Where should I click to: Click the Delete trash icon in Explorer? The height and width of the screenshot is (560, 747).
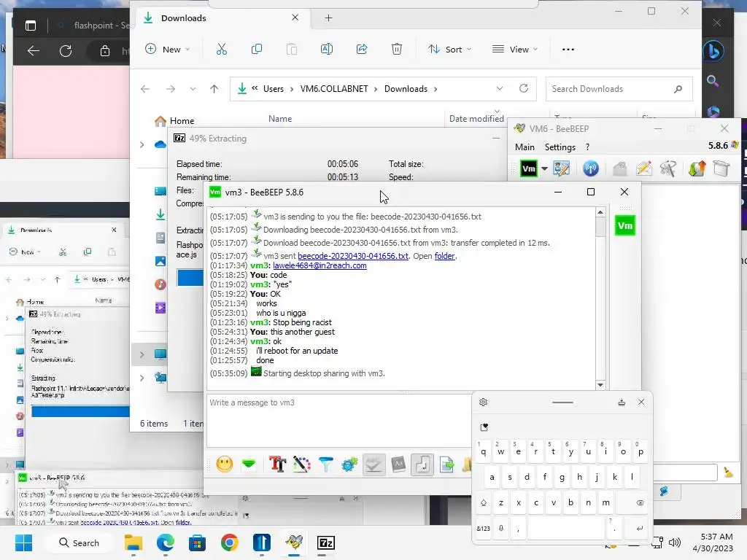click(396, 49)
